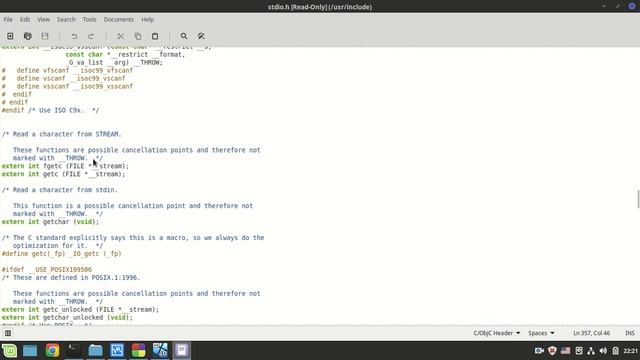Open the C/ObjC Header language dropdown
The image size is (640, 360).
point(497,333)
